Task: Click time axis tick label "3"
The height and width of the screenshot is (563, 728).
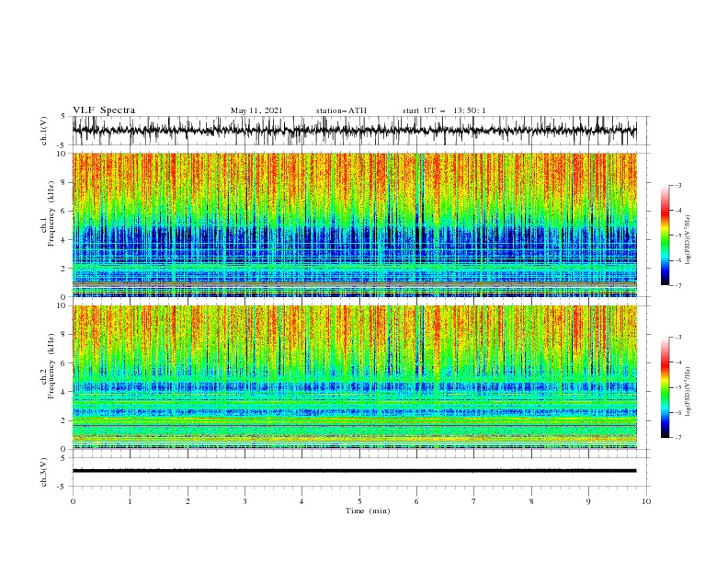Action: 245,501
